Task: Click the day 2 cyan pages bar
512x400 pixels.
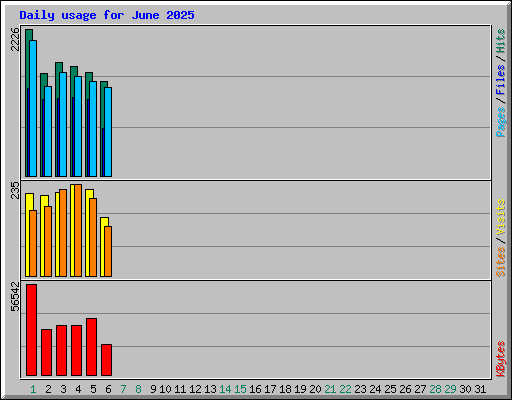Action: [48, 131]
